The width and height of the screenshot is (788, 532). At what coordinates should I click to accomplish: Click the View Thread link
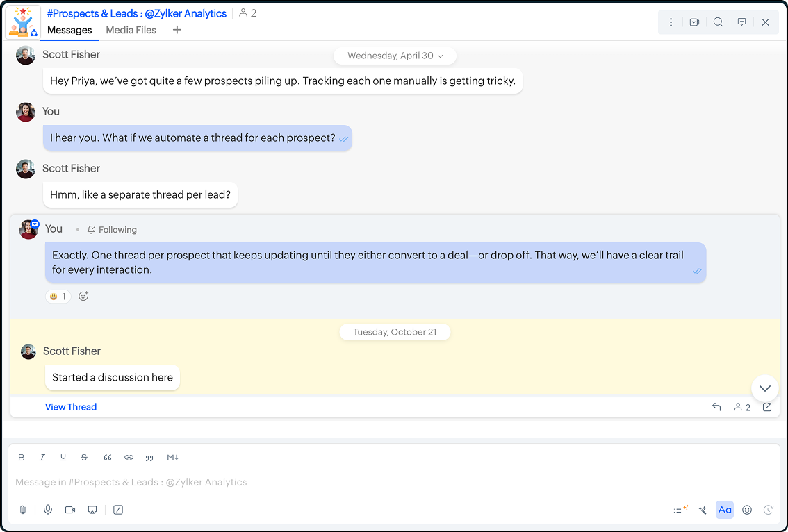(x=71, y=407)
